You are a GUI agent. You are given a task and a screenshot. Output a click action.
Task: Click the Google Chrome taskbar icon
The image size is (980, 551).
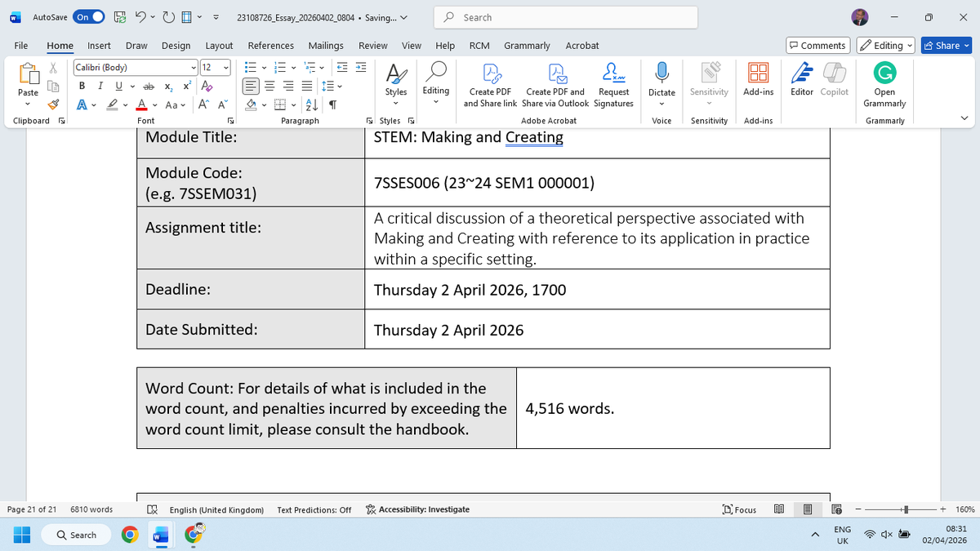(x=129, y=535)
